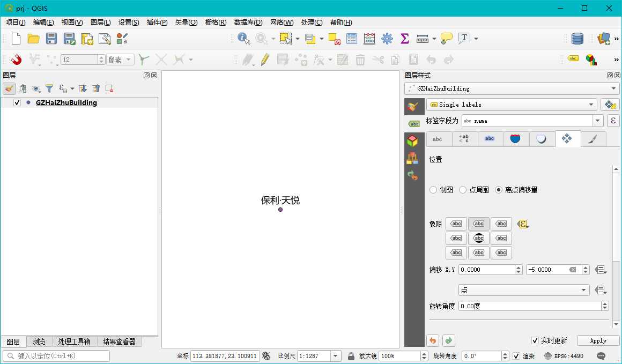Open the log messages speech bubble
622x364 pixels.
(x=602, y=356)
